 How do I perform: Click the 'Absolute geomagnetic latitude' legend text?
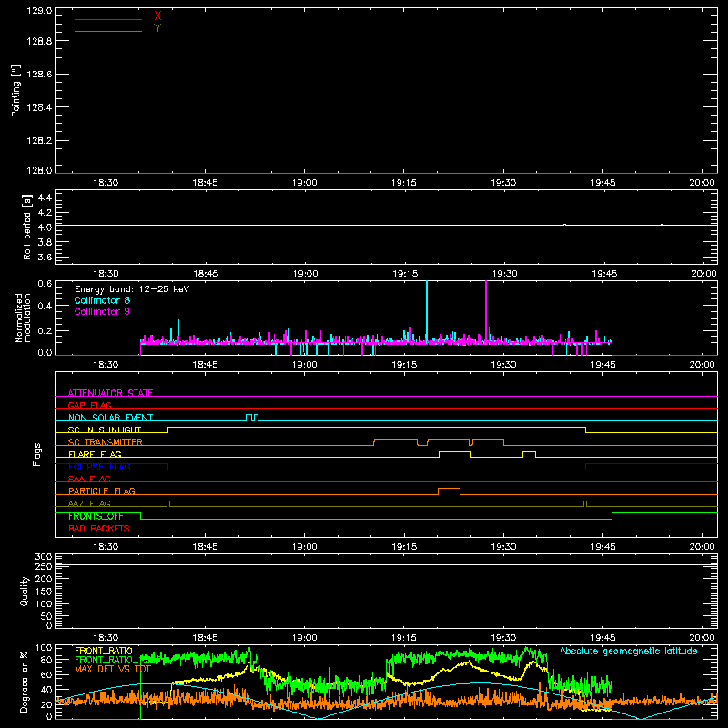pos(629,651)
